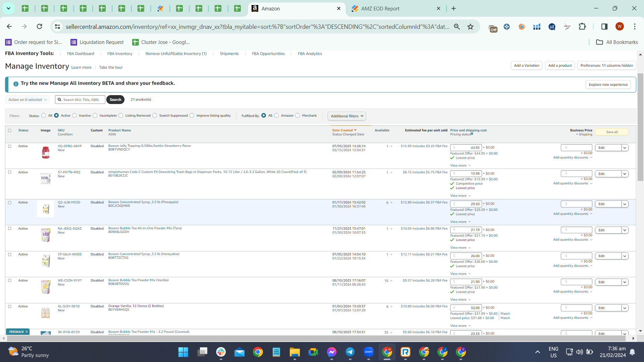Open the Mail app from the taskbar
Image resolution: width=644 pixels, height=362 pixels.
pos(239,352)
